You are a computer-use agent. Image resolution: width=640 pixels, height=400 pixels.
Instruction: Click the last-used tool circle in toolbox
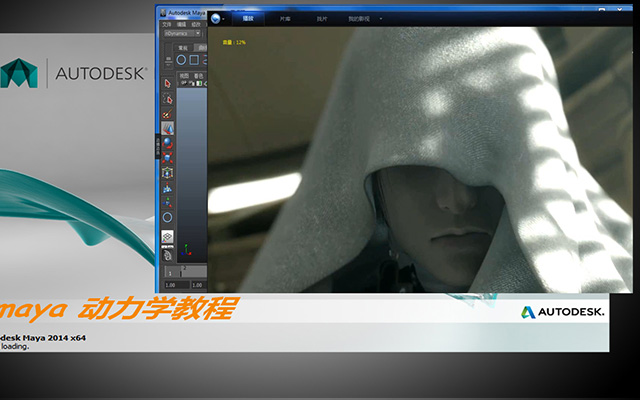167,217
